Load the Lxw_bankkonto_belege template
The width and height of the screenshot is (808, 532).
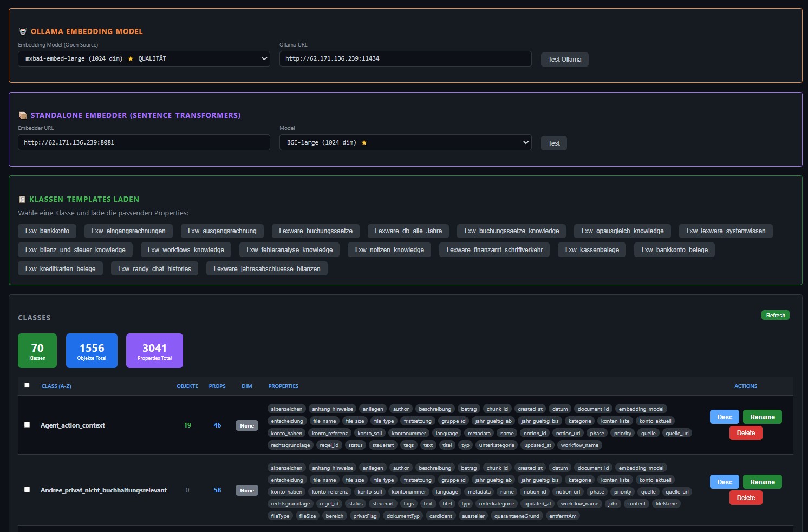point(675,250)
